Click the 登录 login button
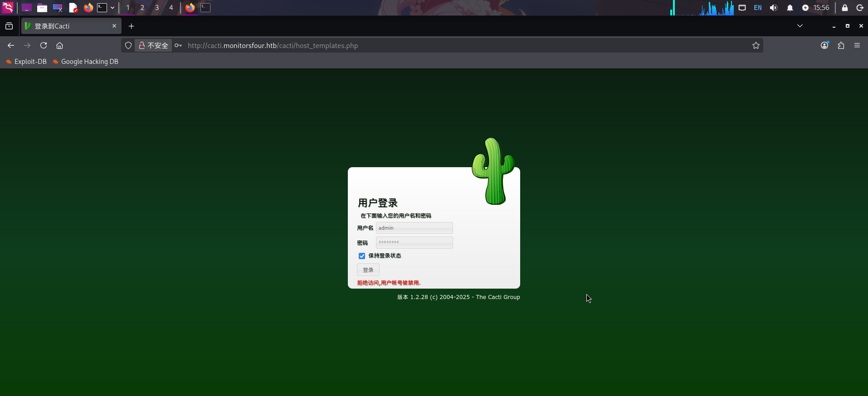 pyautogui.click(x=368, y=270)
